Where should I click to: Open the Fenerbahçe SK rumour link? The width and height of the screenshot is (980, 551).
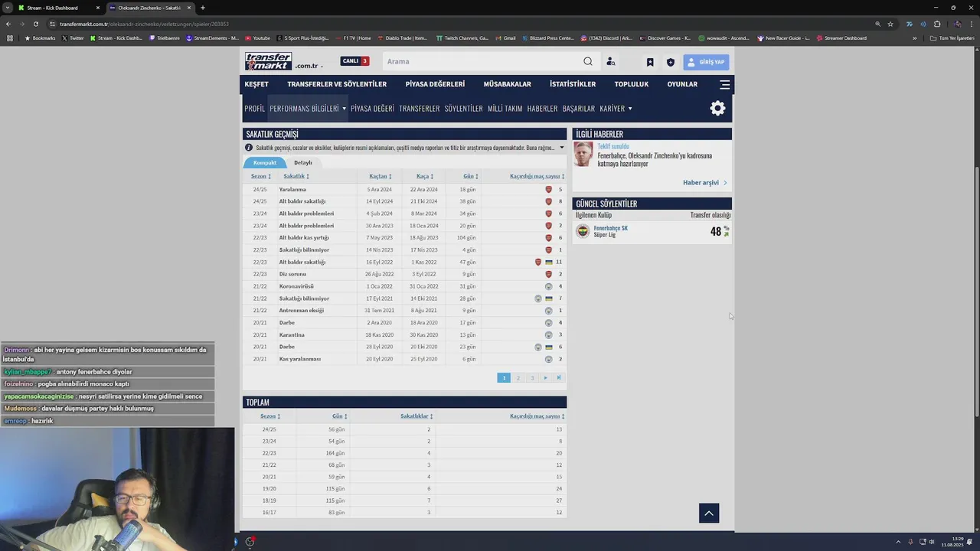[x=611, y=228]
